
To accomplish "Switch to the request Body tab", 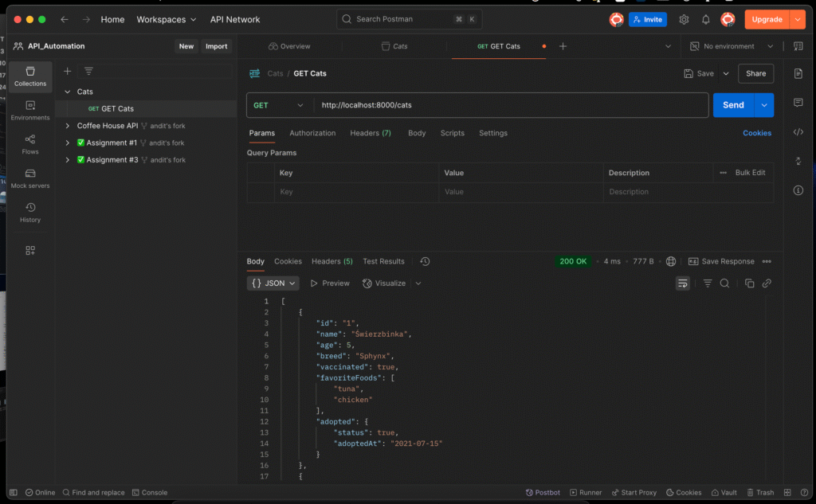I will [417, 133].
